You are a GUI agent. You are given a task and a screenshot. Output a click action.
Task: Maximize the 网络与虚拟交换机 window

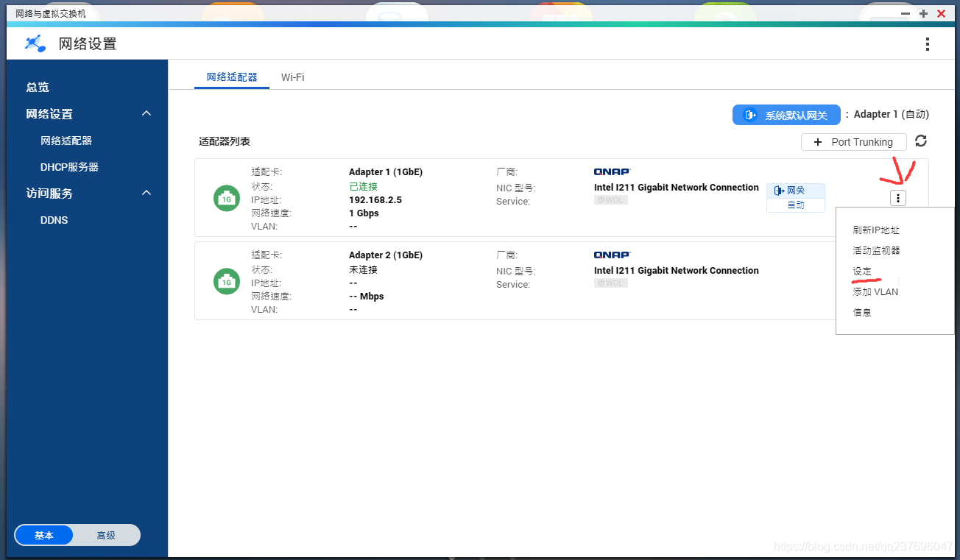point(923,13)
